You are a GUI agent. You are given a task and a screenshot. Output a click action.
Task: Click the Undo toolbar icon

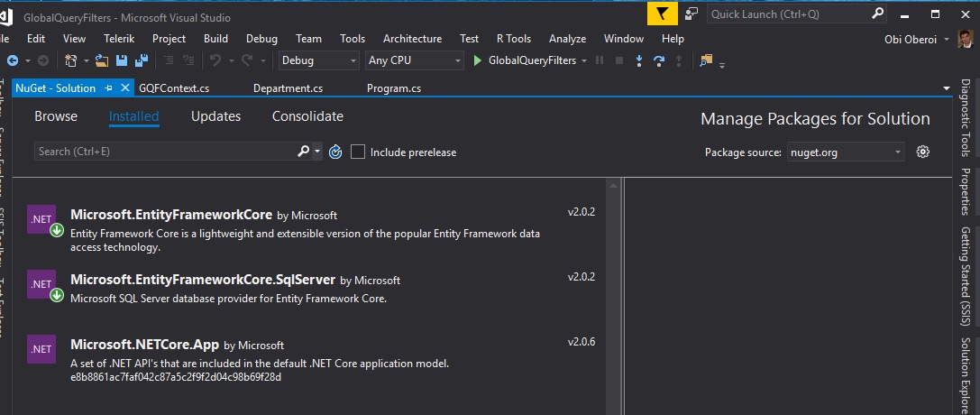pos(215,60)
